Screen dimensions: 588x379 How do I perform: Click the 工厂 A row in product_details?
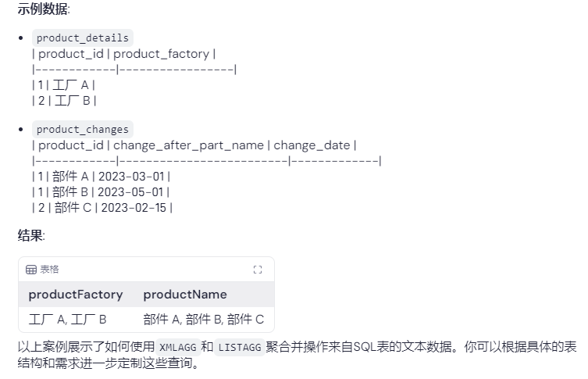[64, 85]
